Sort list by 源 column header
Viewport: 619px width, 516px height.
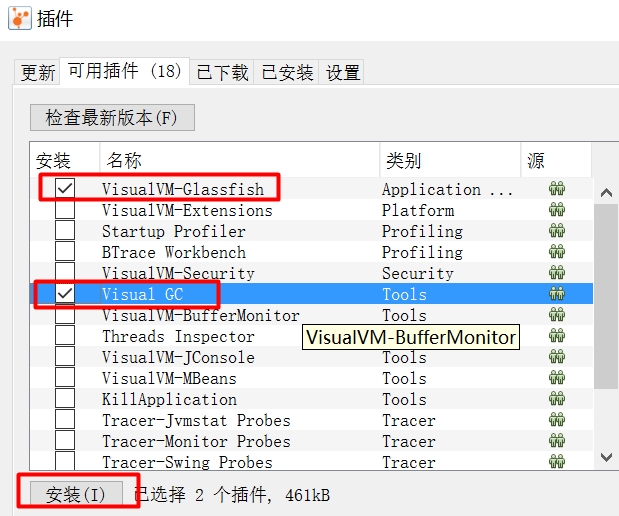556,160
